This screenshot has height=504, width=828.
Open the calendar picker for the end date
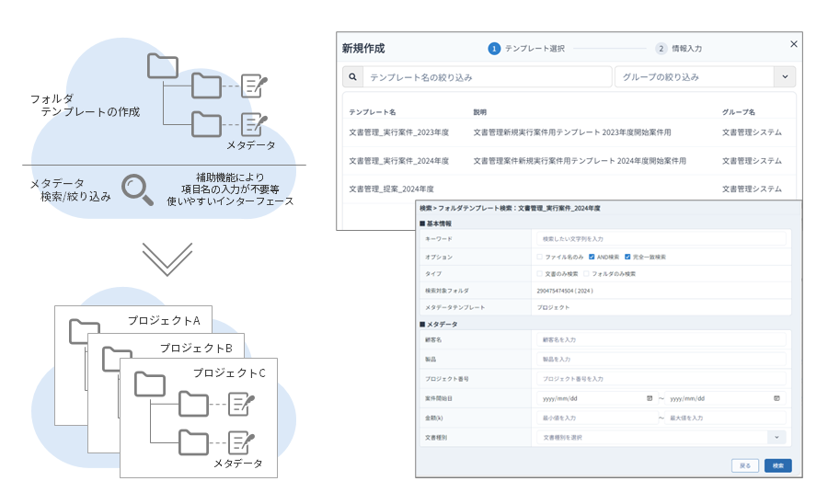point(776,398)
